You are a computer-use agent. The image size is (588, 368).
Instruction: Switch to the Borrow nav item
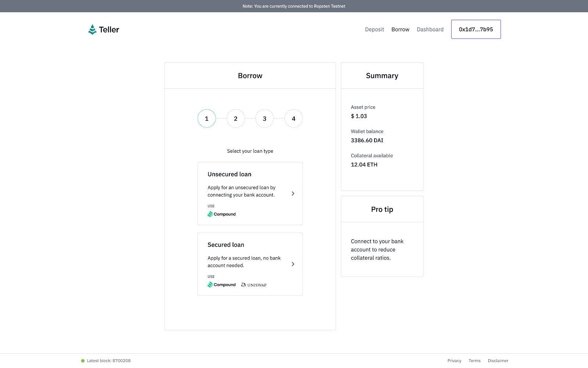(400, 29)
